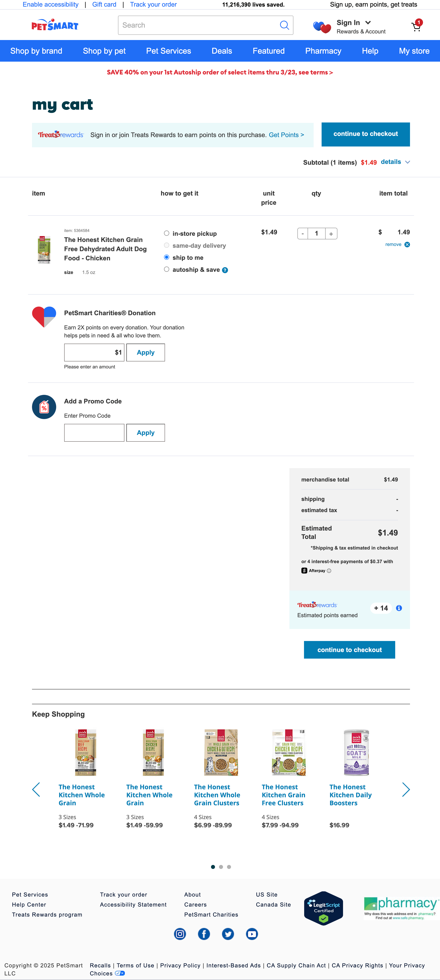Open the Pharmacy menu

[x=323, y=51]
